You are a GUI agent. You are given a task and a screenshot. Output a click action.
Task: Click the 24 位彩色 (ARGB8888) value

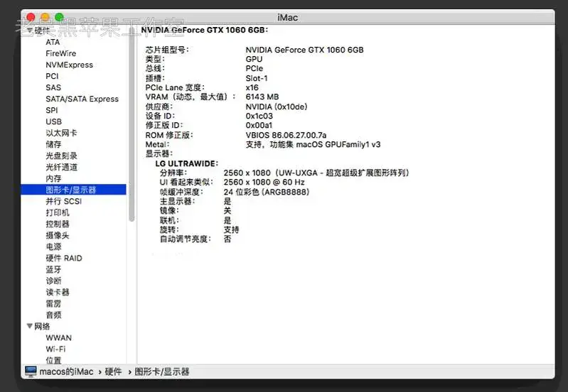pos(267,192)
